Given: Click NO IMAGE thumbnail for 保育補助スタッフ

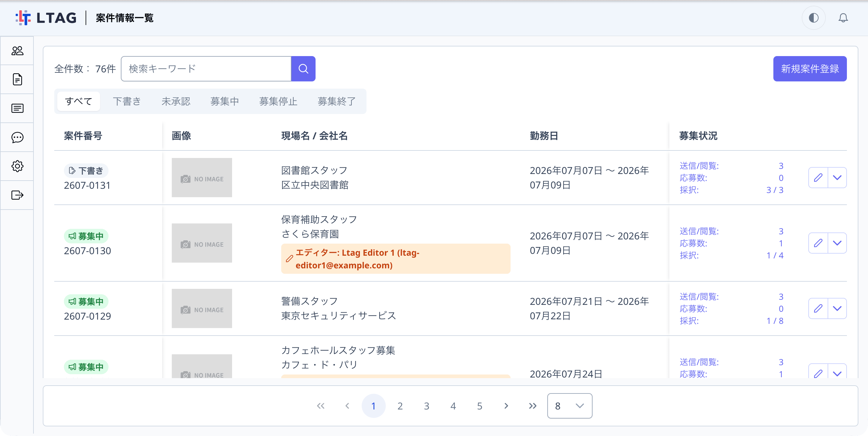Looking at the screenshot, I should click(202, 243).
